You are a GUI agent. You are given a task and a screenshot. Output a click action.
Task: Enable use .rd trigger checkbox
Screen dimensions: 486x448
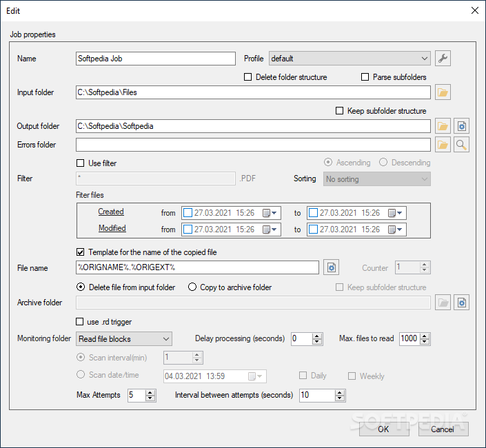coord(80,322)
